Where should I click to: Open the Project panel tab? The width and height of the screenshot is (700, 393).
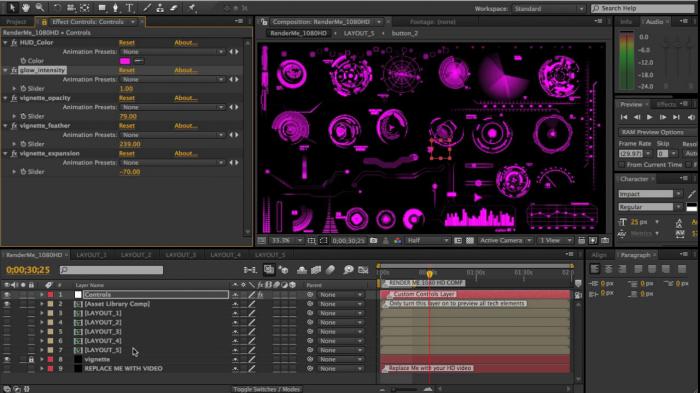click(x=16, y=21)
